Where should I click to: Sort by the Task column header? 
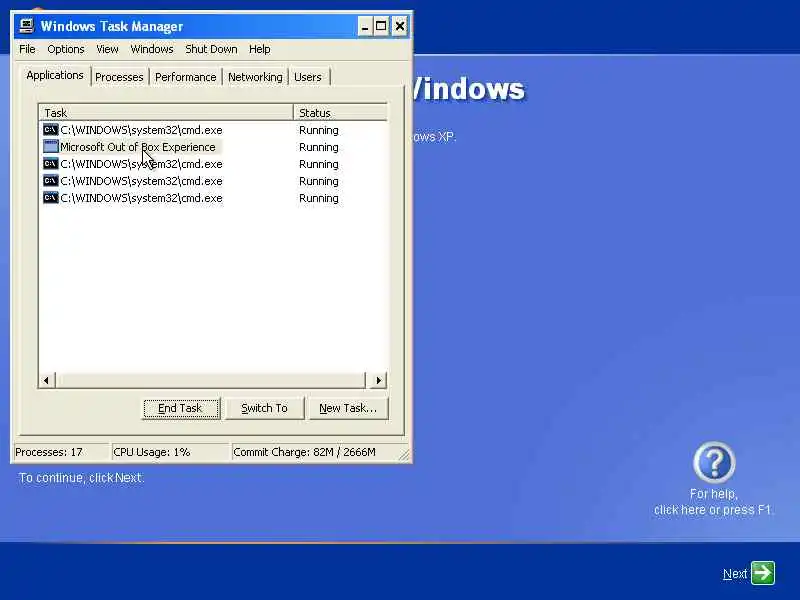(x=166, y=112)
